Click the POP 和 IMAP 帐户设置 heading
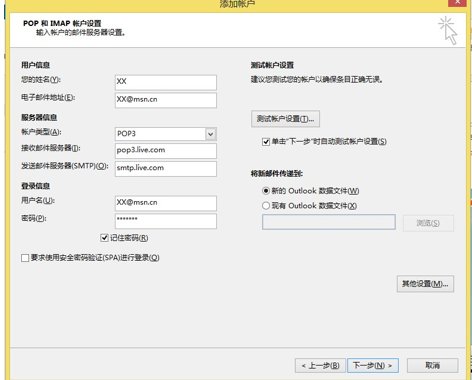This screenshot has width=472, height=380. [62, 23]
